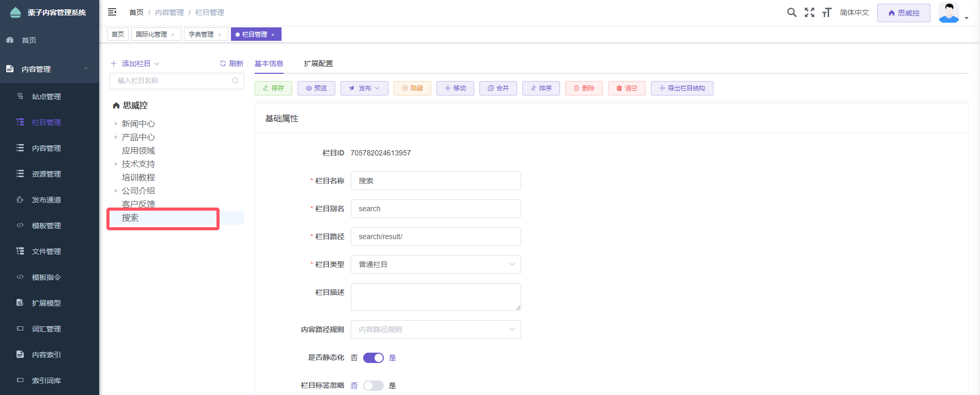Click the 删除 button
The width and height of the screenshot is (980, 395).
click(584, 88)
